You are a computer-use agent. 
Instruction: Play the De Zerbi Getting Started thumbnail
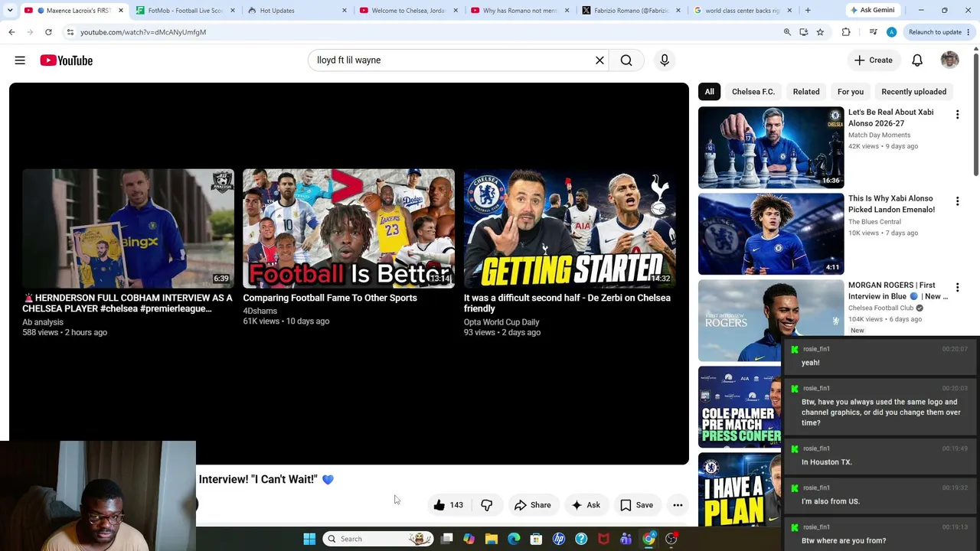pos(570,228)
